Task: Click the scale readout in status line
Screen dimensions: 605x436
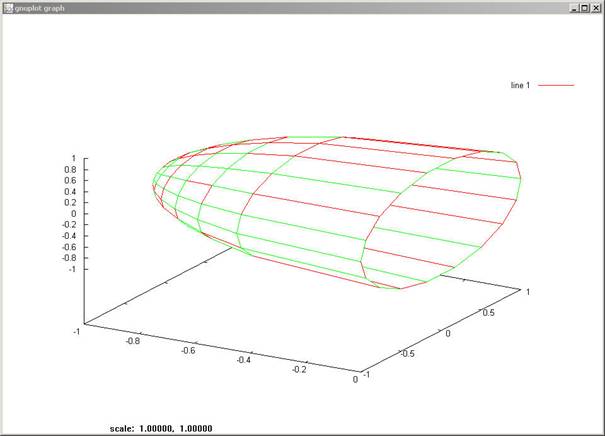Action: tap(161, 429)
